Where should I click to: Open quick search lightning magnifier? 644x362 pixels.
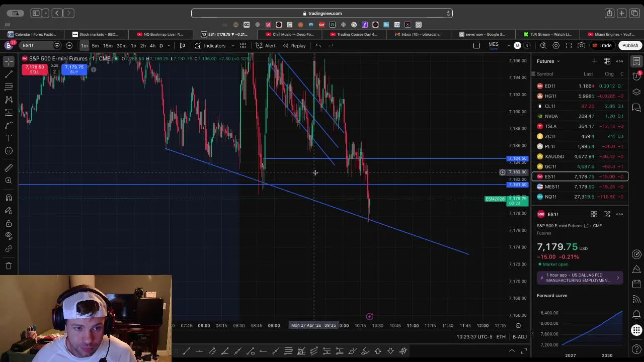click(543, 46)
